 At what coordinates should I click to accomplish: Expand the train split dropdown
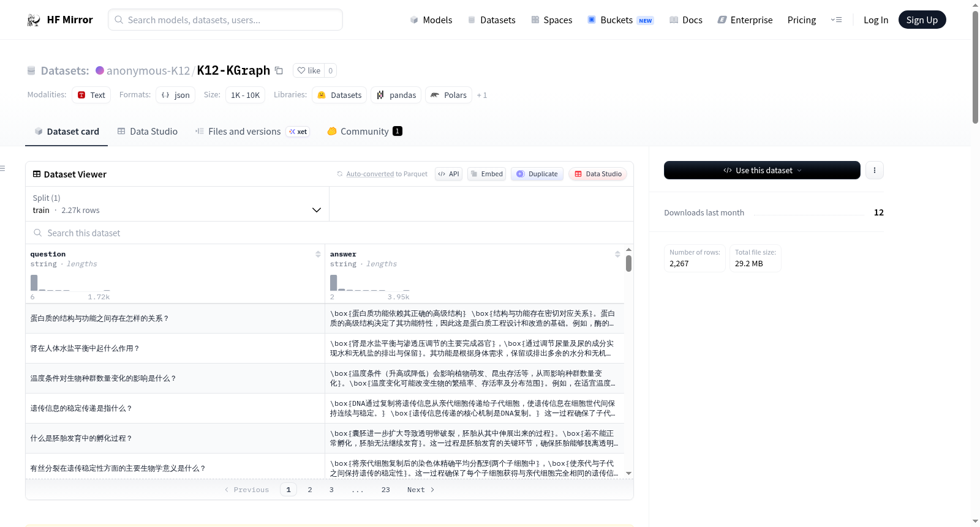(177, 204)
